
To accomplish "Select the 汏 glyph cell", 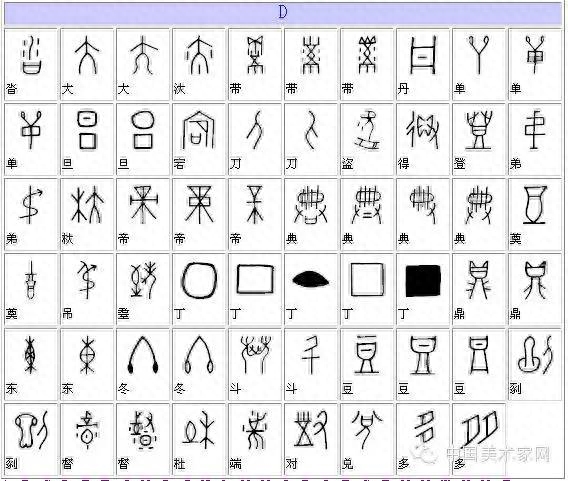I will (199, 64).
